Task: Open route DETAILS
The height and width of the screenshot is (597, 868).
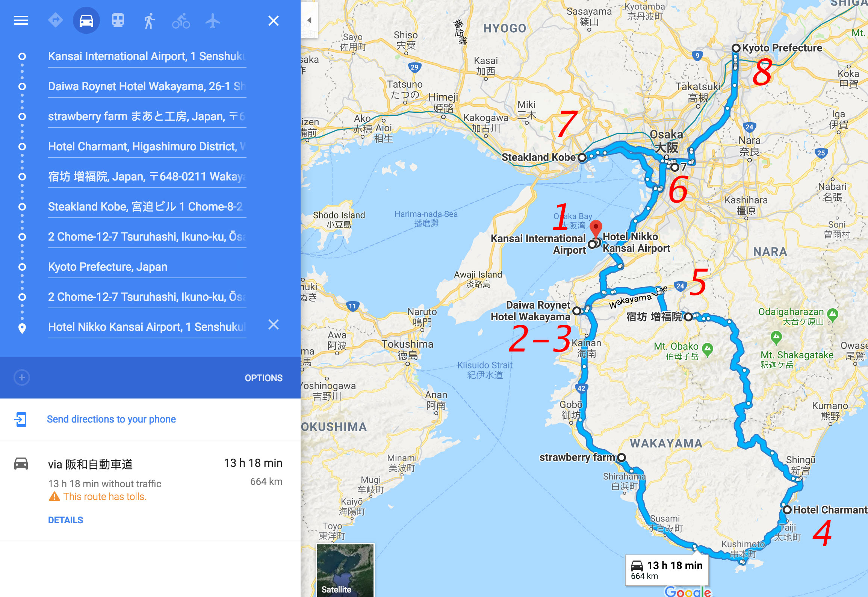Action: tap(65, 520)
